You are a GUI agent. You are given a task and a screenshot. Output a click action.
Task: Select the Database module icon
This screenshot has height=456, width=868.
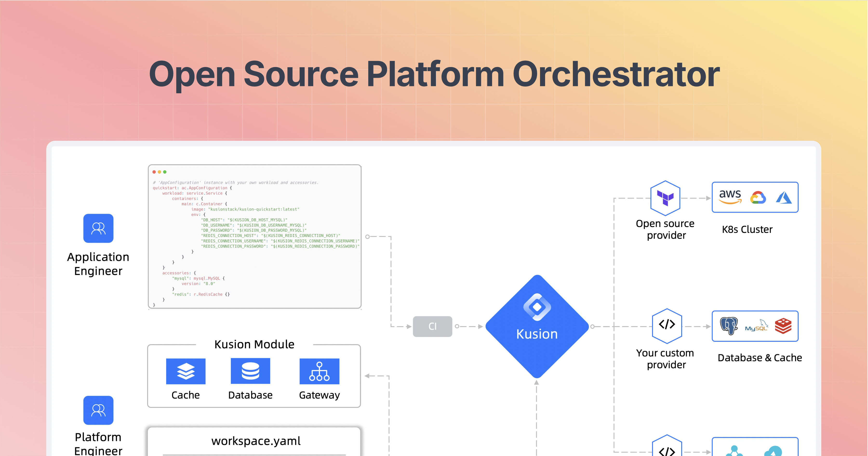(x=250, y=371)
